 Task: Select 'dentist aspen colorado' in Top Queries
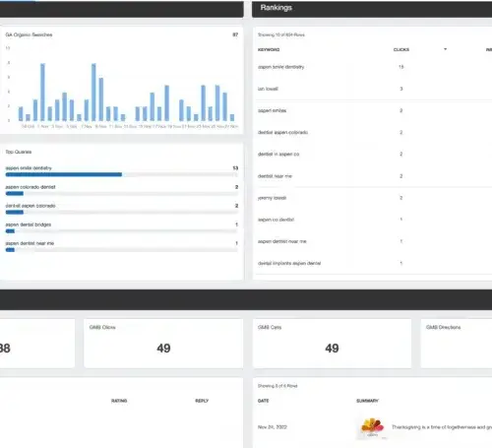(31, 206)
